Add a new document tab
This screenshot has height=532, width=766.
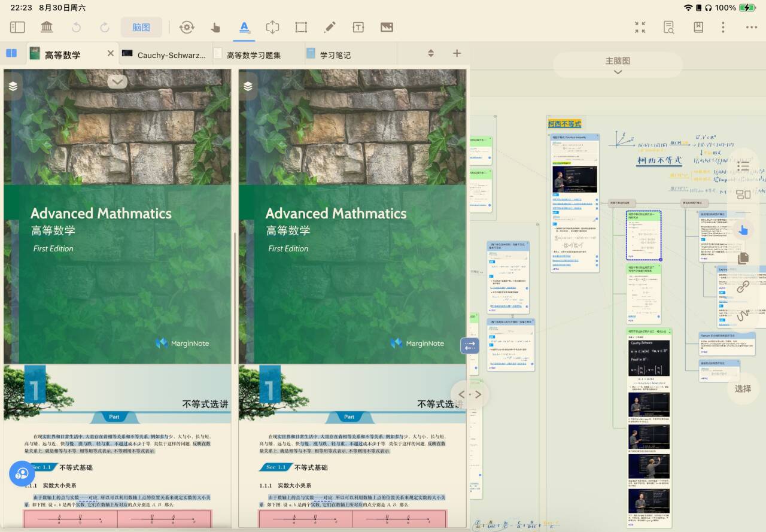pyautogui.click(x=457, y=53)
